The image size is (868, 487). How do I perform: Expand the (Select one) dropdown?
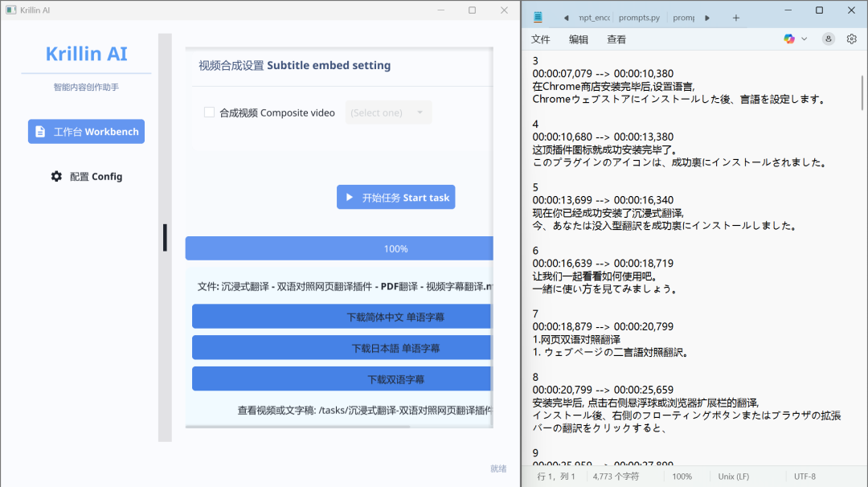(388, 113)
